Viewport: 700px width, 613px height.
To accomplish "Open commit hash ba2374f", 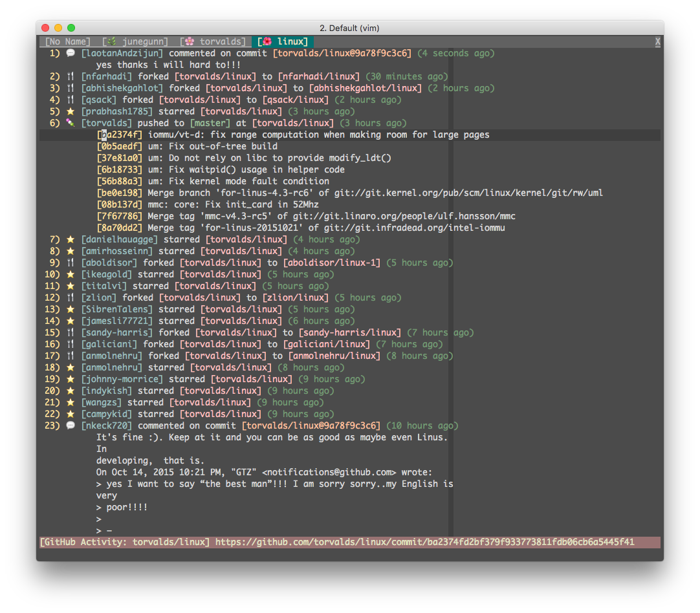I will click(x=120, y=134).
